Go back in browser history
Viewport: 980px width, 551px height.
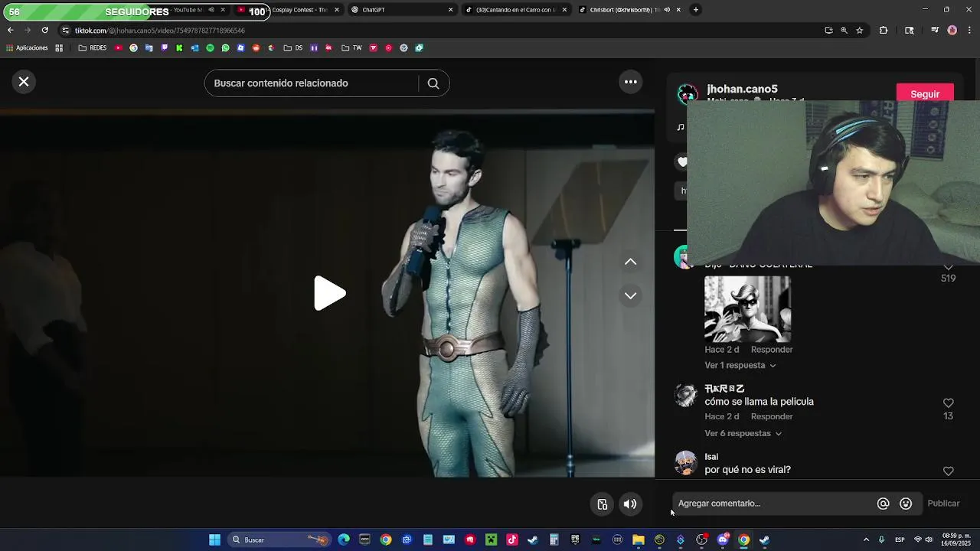(11, 30)
